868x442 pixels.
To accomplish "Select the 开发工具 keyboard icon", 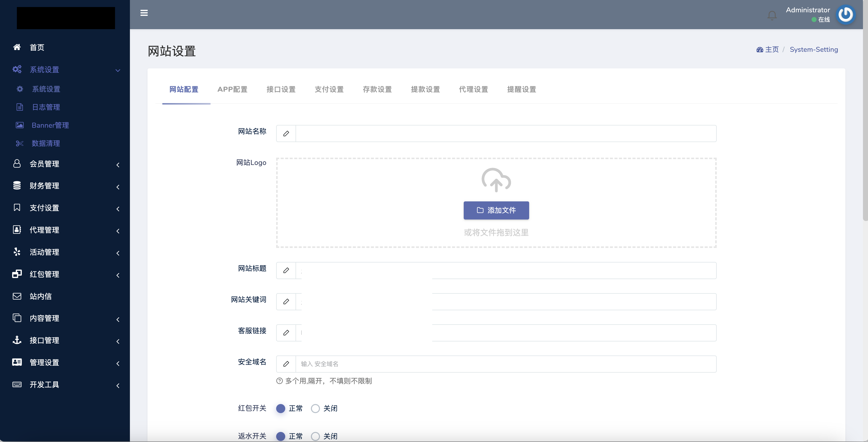I will click(x=17, y=384).
